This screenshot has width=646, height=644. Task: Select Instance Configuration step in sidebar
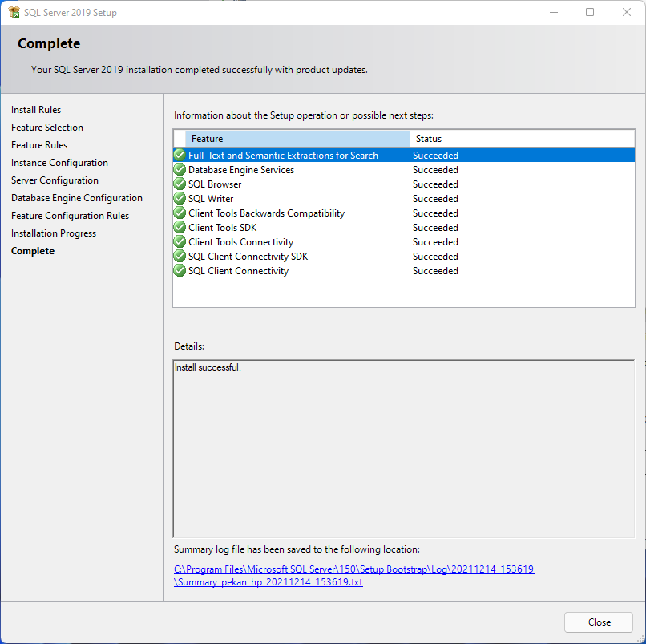pos(59,163)
